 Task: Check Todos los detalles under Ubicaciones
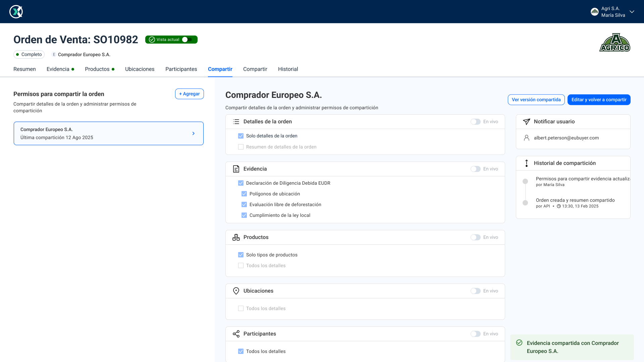(x=241, y=308)
